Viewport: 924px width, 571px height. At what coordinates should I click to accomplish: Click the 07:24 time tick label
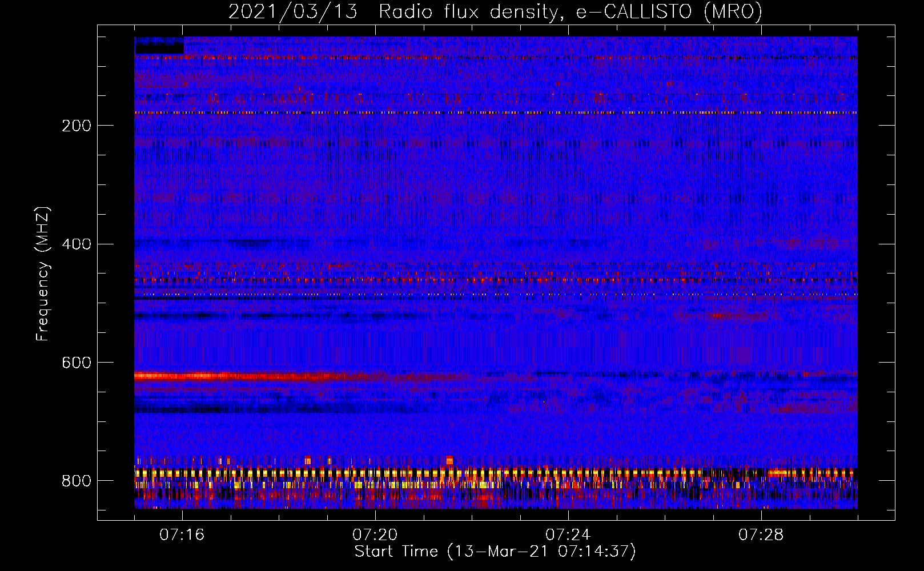[x=568, y=535]
